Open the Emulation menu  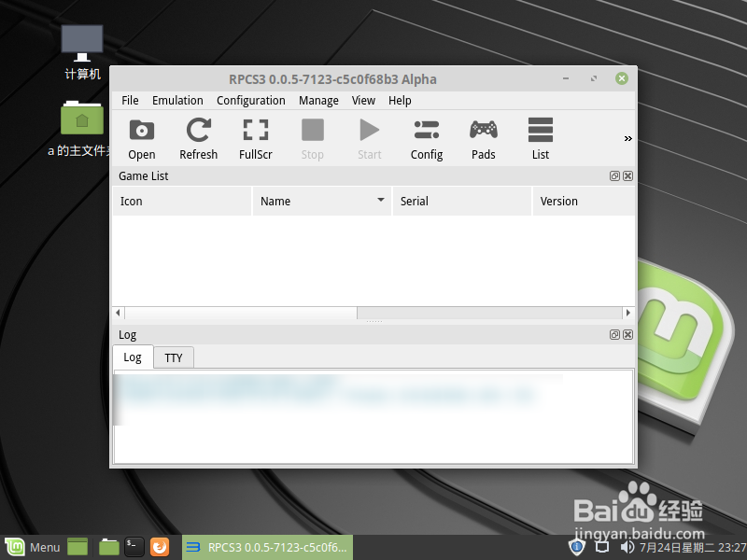(x=177, y=101)
